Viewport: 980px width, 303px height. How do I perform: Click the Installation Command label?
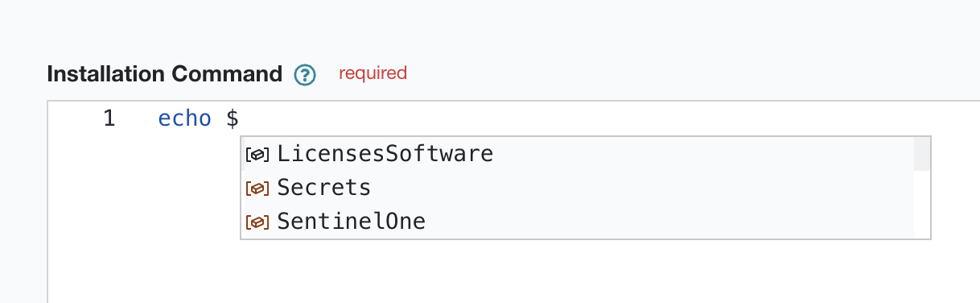click(164, 75)
